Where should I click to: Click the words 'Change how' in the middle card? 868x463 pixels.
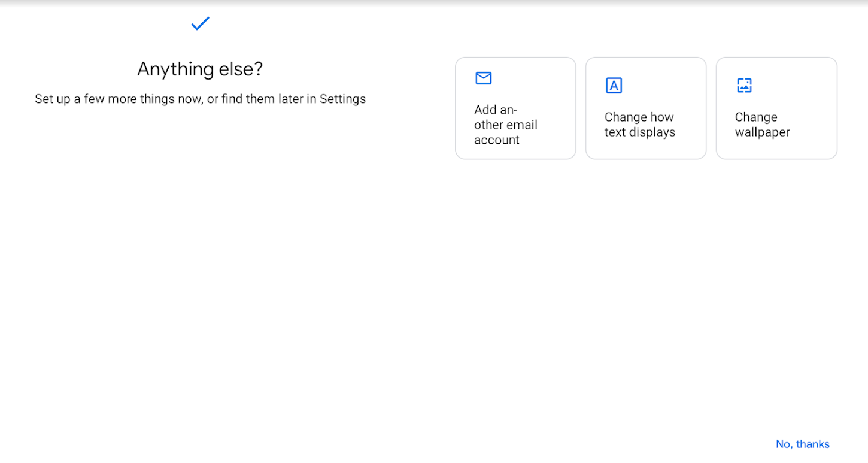coord(639,117)
